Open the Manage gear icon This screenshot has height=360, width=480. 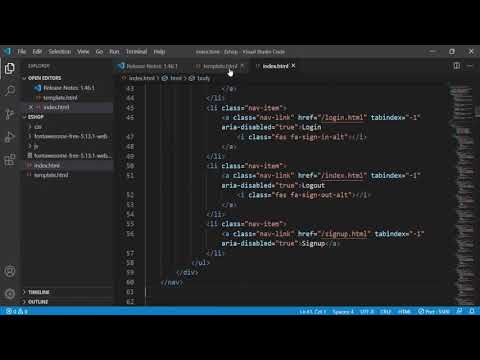(10, 294)
